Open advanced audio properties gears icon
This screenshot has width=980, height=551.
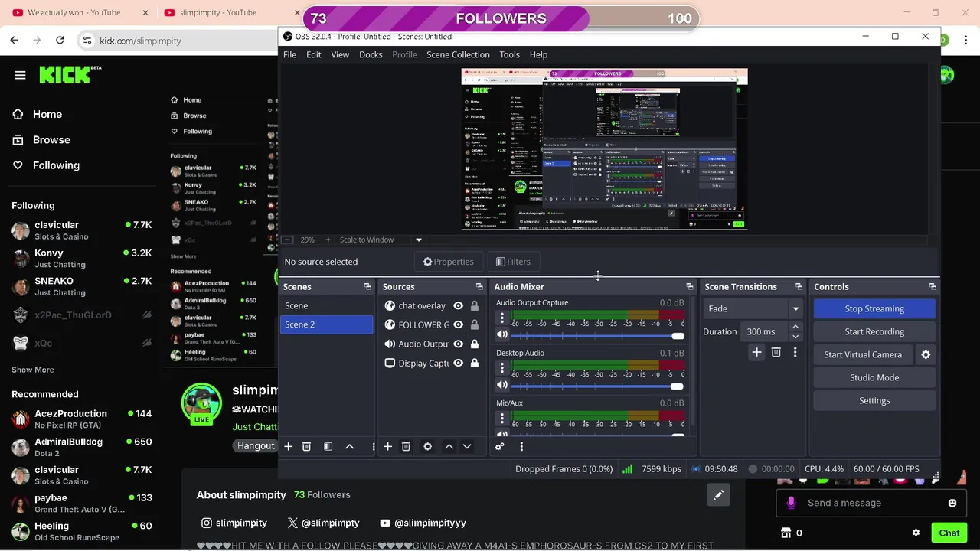point(500,446)
